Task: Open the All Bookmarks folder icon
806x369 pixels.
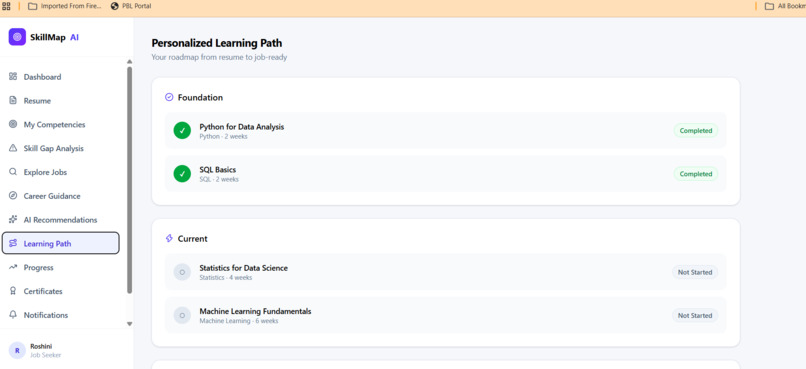Action: [x=770, y=6]
